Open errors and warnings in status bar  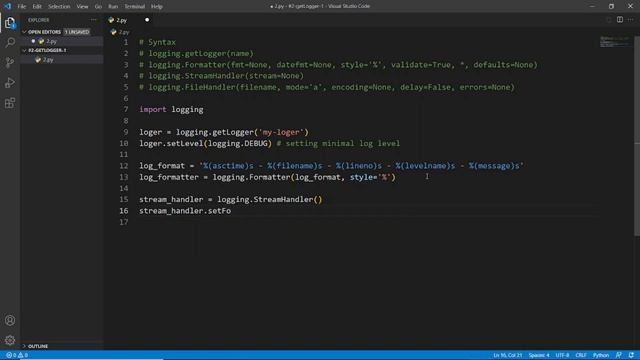(17, 355)
